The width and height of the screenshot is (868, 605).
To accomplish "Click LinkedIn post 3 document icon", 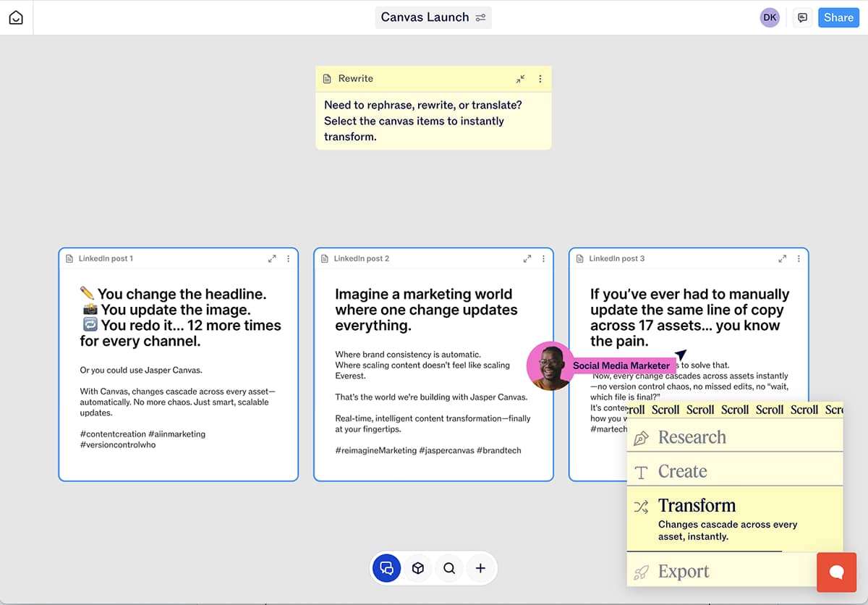I will pos(580,258).
